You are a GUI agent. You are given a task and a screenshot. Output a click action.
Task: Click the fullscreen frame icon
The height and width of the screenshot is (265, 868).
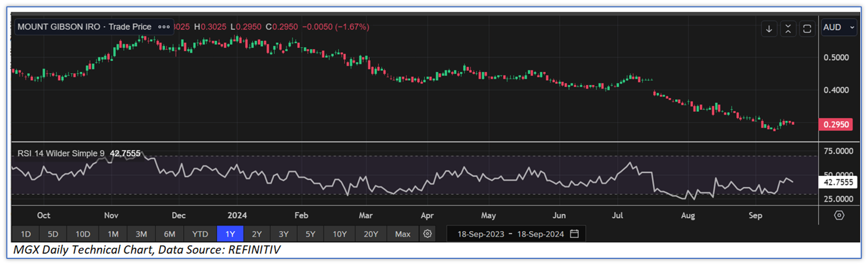coord(806,29)
